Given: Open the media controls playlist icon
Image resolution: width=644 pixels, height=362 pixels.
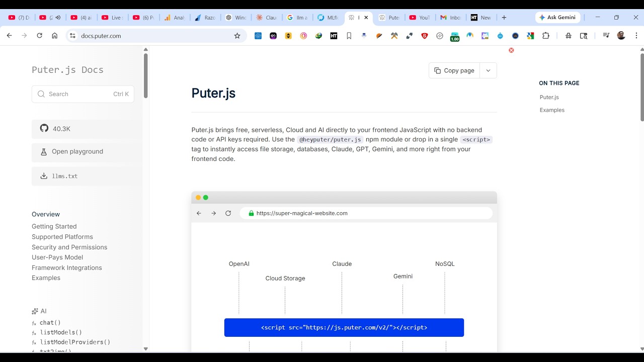Looking at the screenshot, I should (x=606, y=36).
